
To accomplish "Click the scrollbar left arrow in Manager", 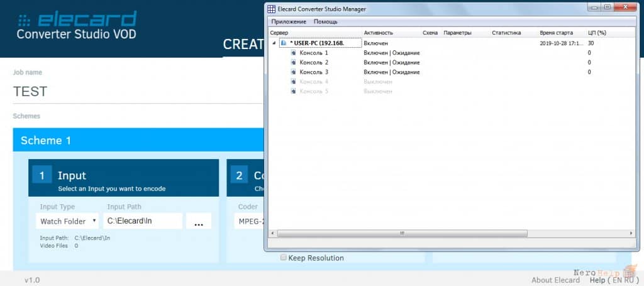I will click(272, 233).
